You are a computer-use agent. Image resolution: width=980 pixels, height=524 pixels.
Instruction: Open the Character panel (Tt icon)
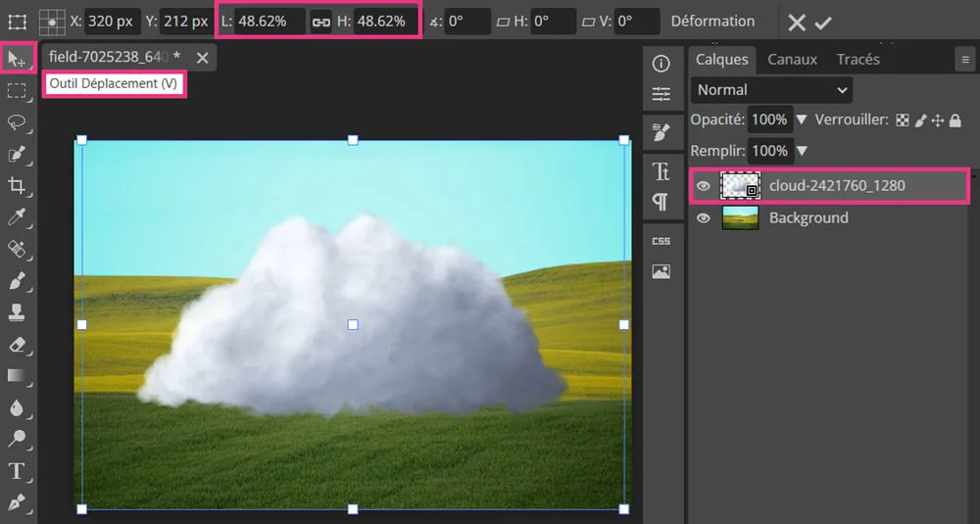(x=661, y=171)
